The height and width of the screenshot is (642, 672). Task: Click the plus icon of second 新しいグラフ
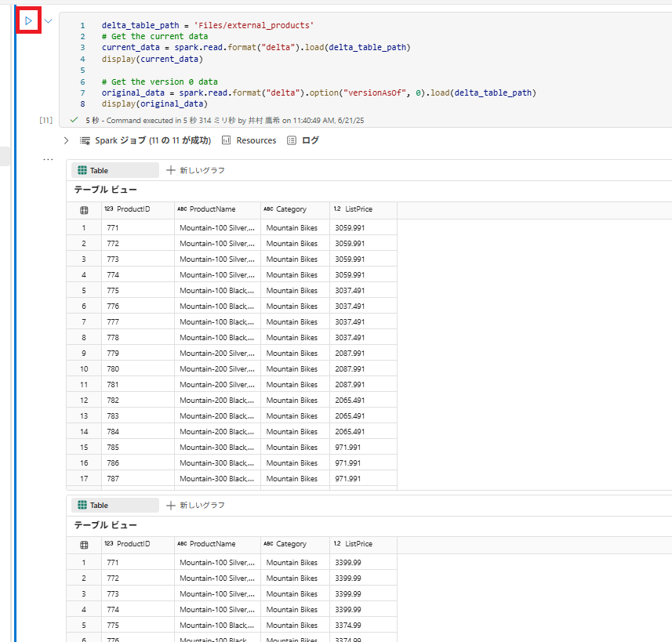click(171, 506)
